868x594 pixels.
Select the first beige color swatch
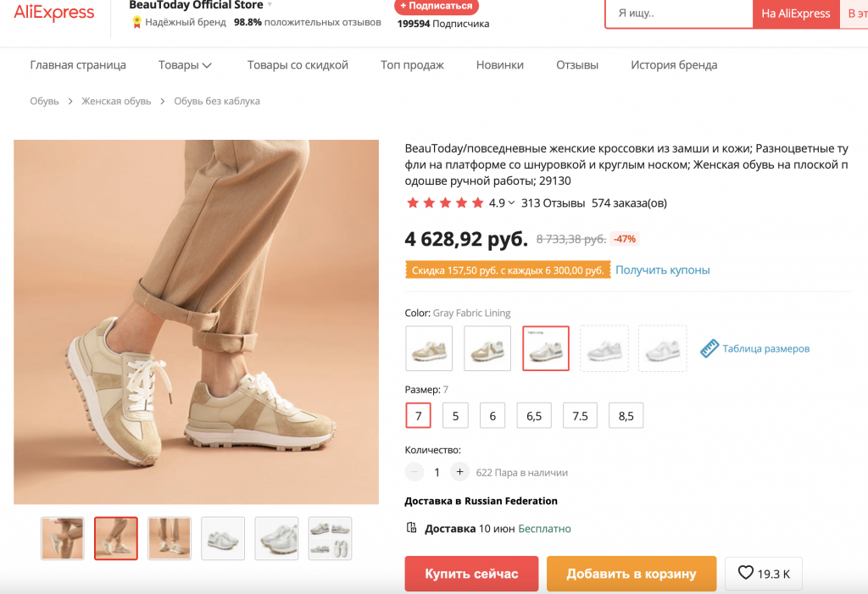(x=429, y=348)
